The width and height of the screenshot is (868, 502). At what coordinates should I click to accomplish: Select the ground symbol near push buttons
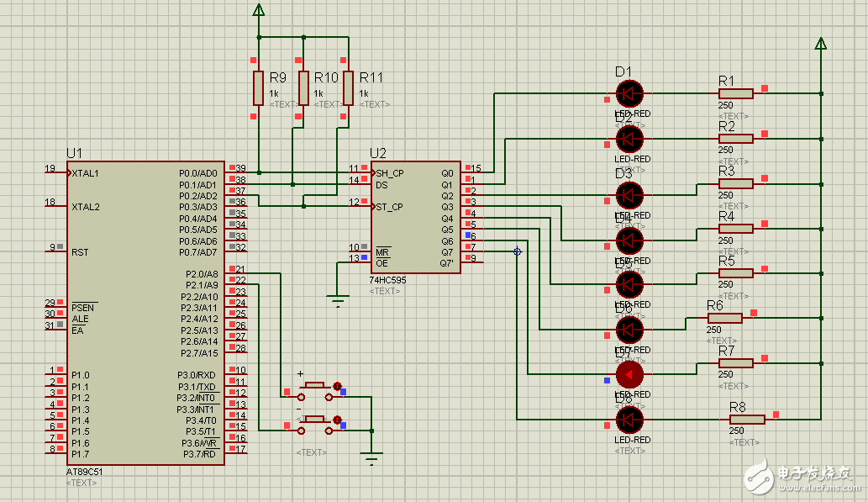tap(371, 457)
